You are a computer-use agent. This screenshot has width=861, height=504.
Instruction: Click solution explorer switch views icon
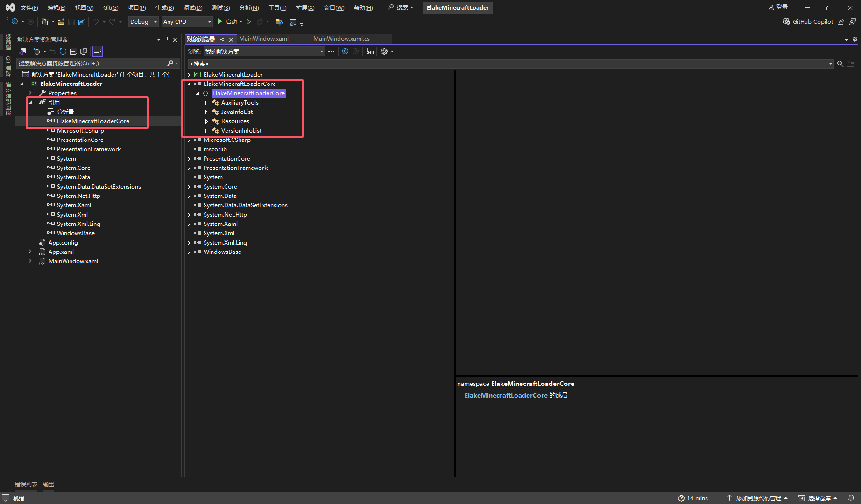click(23, 51)
